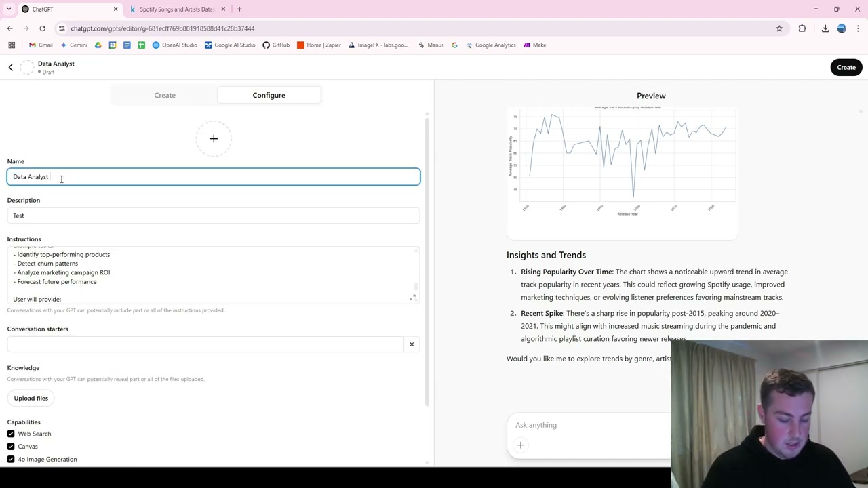This screenshot has height=488, width=868.
Task: Open the Make bookmark
Action: [534, 45]
